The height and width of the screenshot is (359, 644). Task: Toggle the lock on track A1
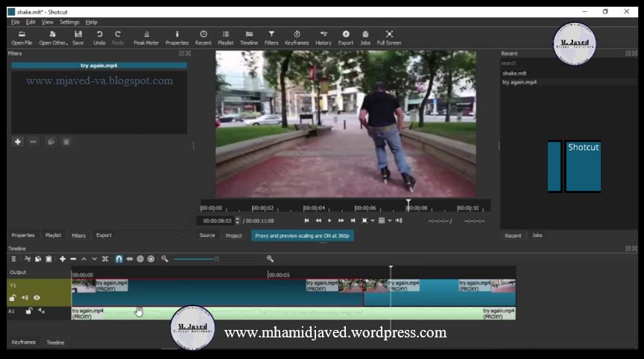click(x=28, y=311)
